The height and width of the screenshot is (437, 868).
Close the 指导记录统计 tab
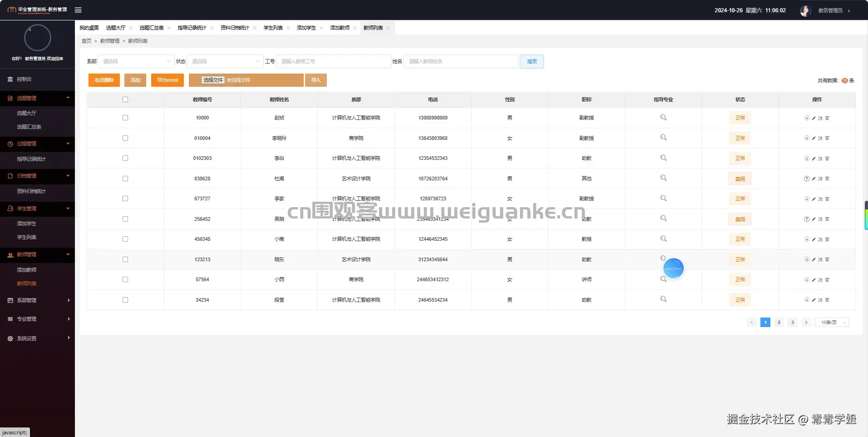click(x=212, y=28)
